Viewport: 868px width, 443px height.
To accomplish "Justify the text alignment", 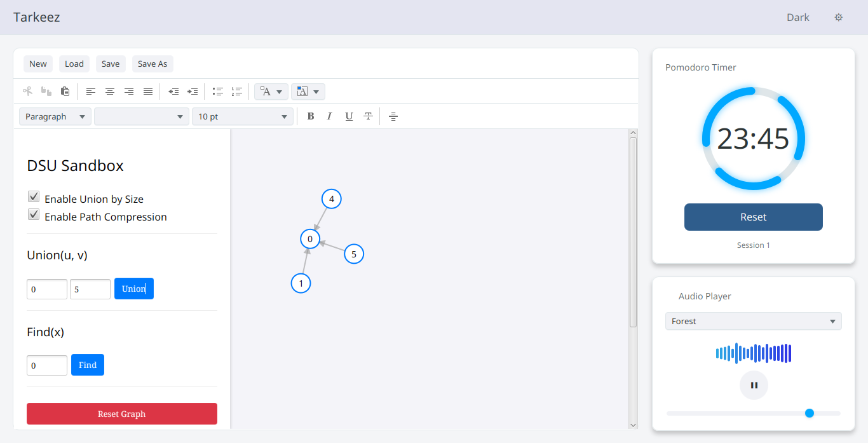I will pyautogui.click(x=148, y=92).
